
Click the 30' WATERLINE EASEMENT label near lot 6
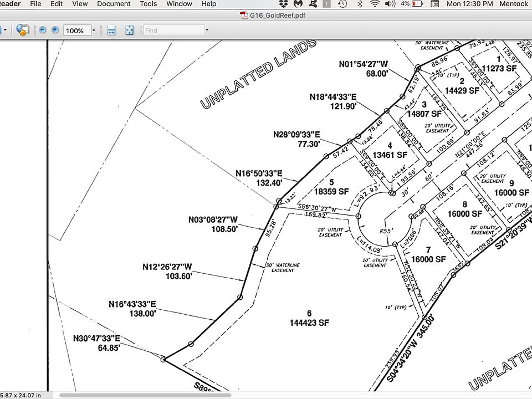tap(283, 268)
